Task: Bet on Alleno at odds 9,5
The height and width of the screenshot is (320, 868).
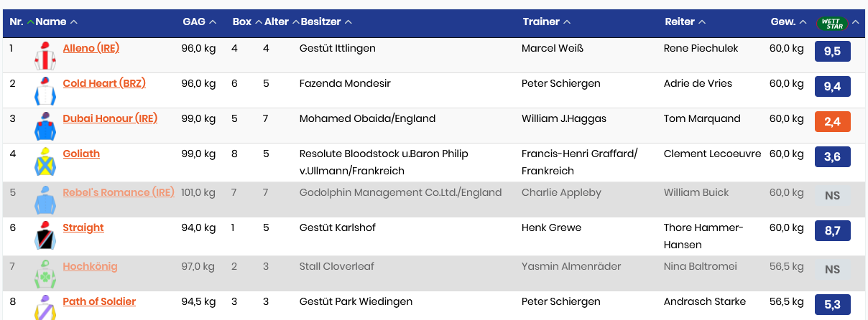Action: pos(832,52)
